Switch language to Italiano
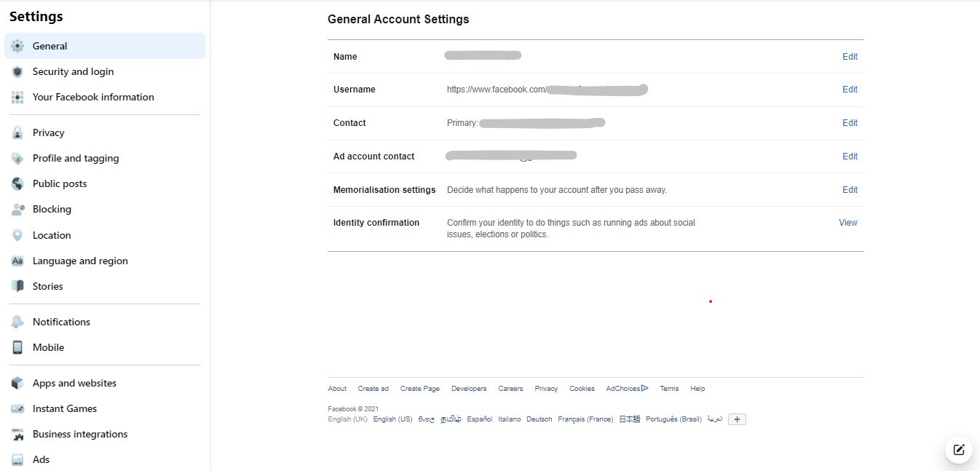The height and width of the screenshot is (471, 980). point(510,419)
